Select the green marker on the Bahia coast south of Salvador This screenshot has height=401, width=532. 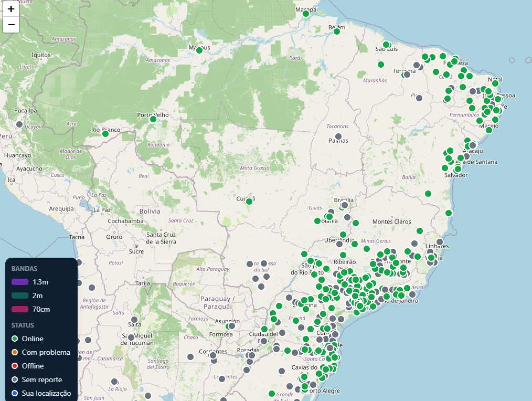[449, 213]
